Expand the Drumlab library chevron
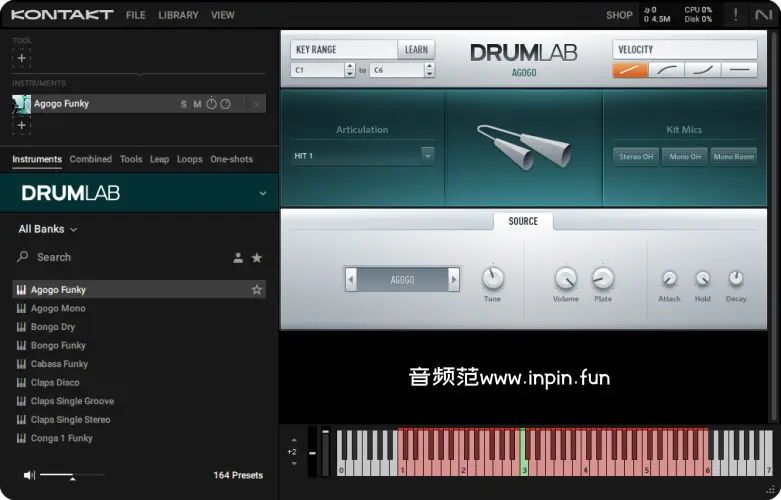 tap(263, 193)
